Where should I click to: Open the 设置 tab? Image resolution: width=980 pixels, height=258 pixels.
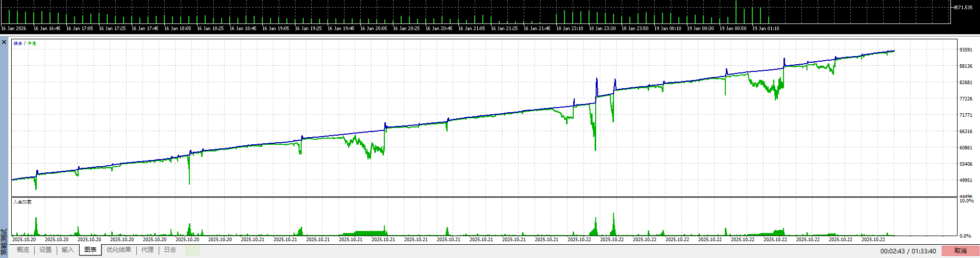(x=45, y=250)
